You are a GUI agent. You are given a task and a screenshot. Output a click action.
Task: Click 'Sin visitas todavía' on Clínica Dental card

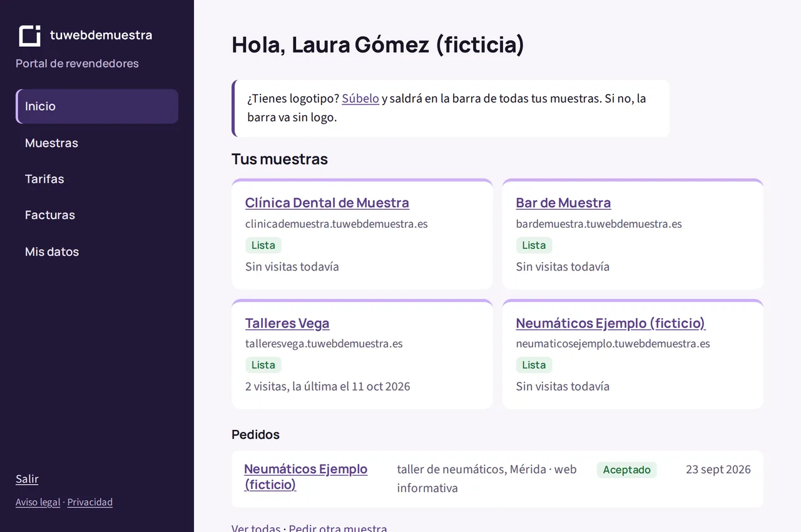click(292, 267)
